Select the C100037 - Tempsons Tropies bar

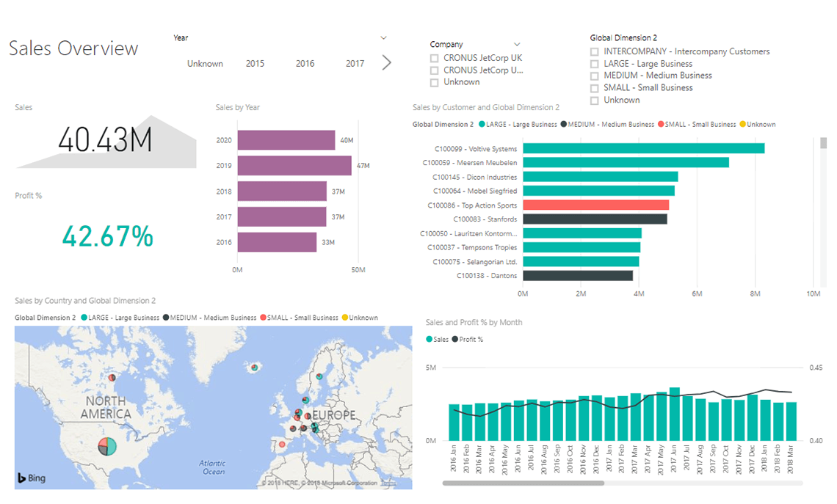coord(581,247)
